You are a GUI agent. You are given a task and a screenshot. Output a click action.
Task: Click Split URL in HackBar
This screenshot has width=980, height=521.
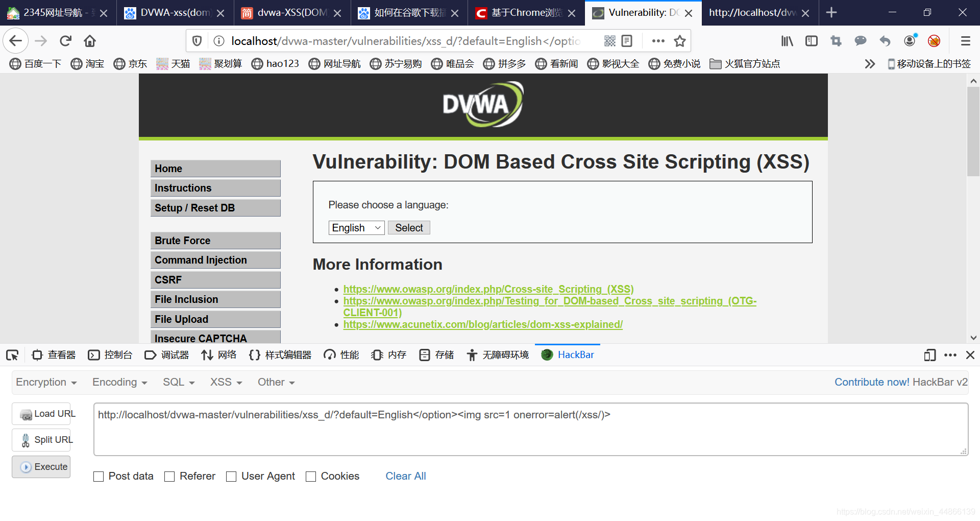(x=41, y=440)
